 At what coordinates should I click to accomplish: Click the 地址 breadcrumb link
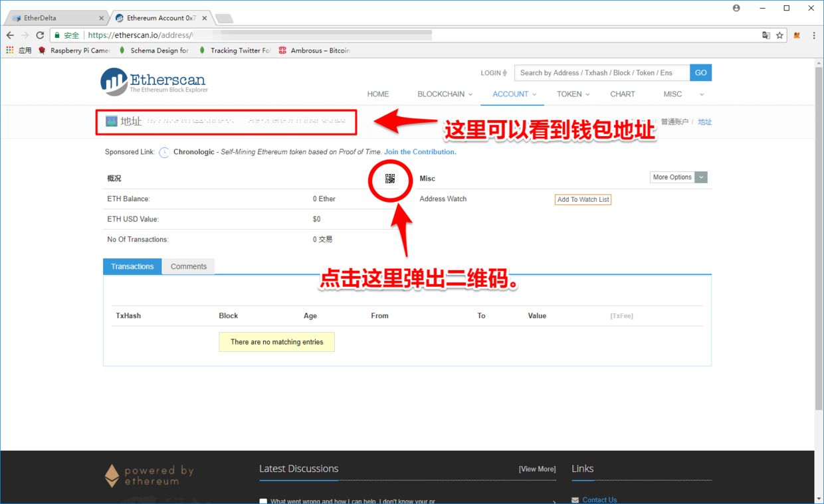(x=704, y=122)
